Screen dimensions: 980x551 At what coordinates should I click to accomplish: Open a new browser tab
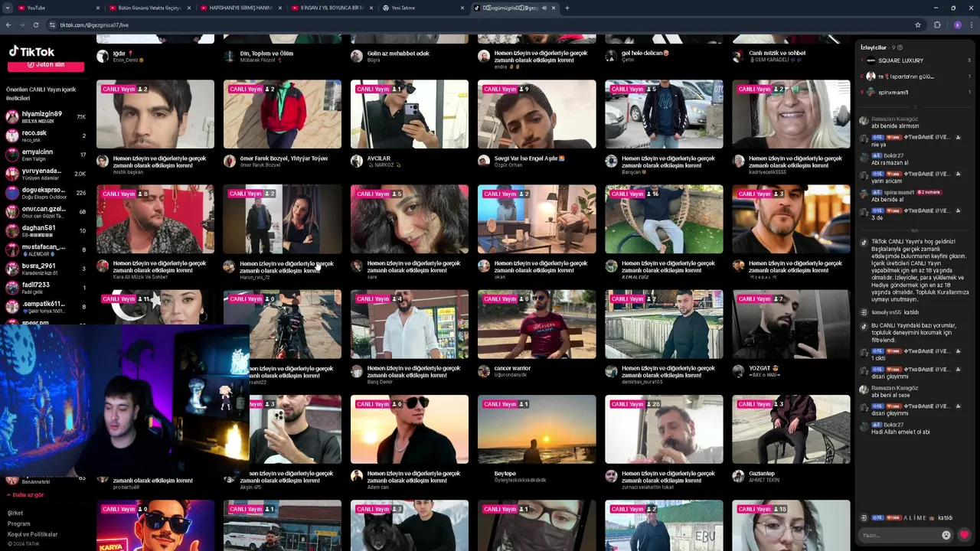click(x=567, y=8)
